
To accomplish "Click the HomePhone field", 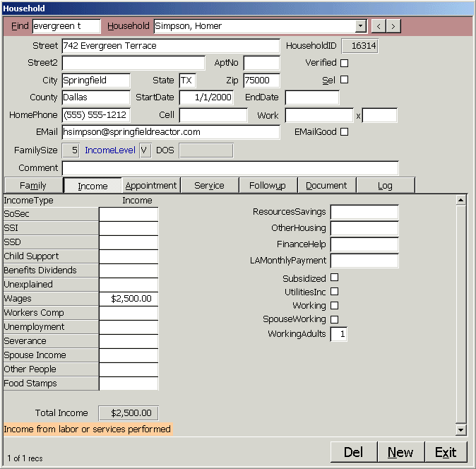I will [x=96, y=115].
